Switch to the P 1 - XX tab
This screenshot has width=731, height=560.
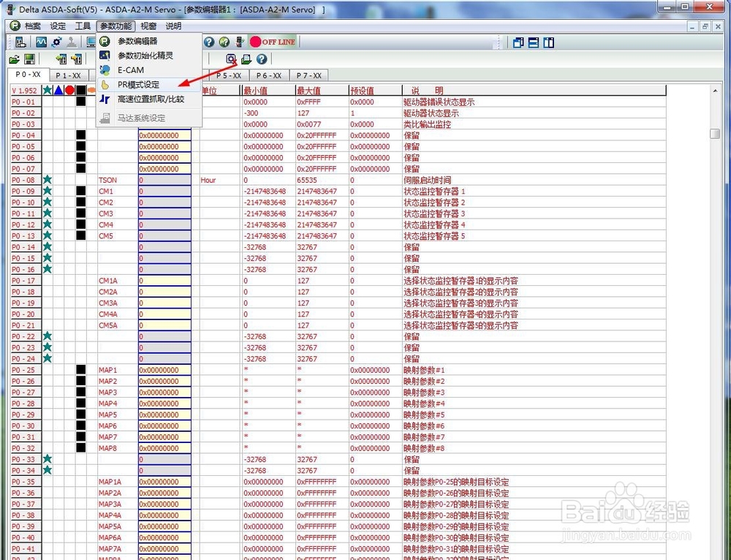pyautogui.click(x=68, y=75)
